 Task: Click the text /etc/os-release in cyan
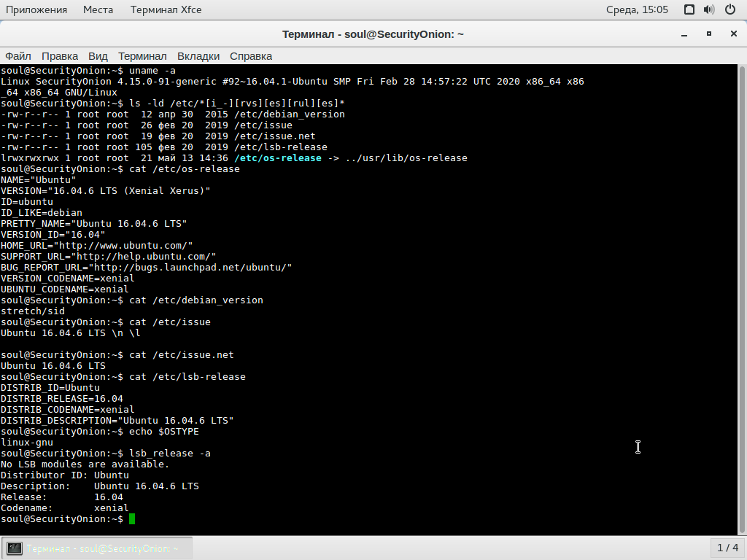pyautogui.click(x=278, y=158)
